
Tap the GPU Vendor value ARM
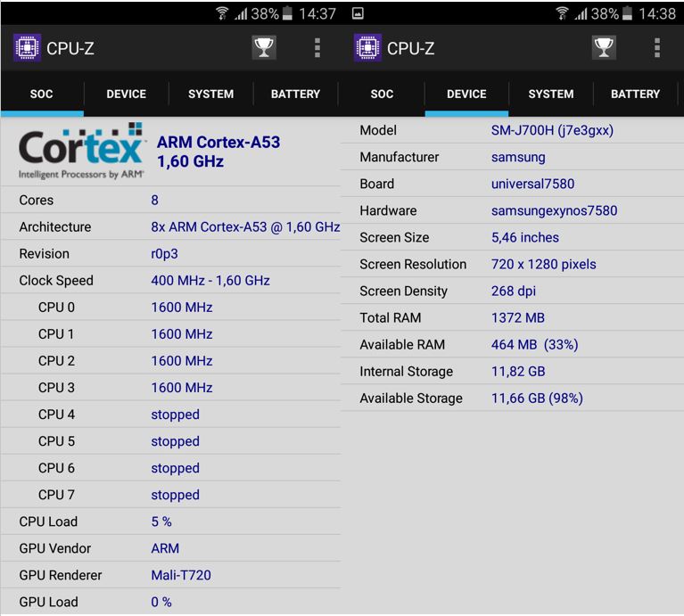tap(165, 548)
